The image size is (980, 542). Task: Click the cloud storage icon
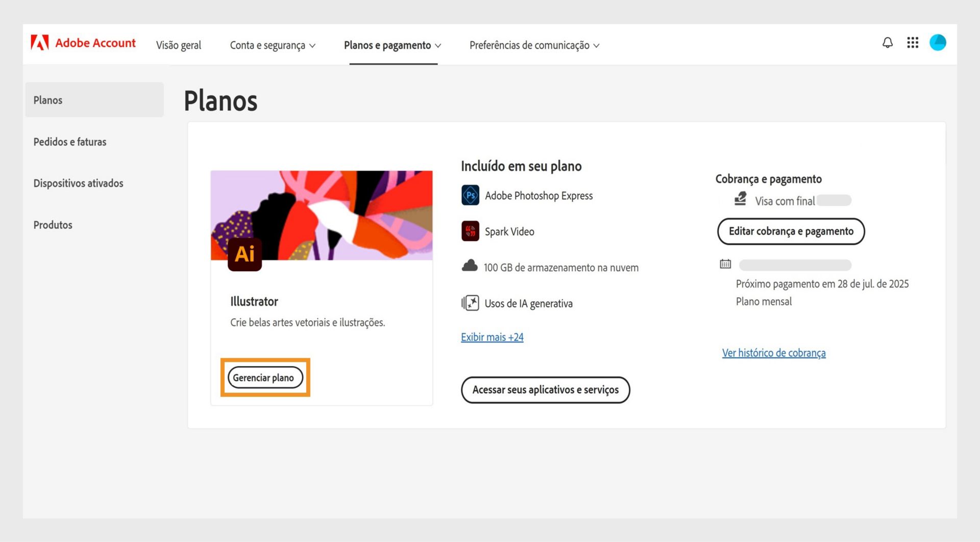[x=470, y=266]
